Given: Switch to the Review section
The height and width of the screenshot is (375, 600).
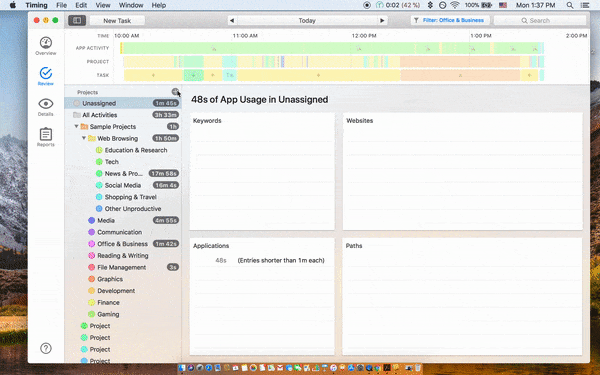Looking at the screenshot, I should click(x=46, y=76).
